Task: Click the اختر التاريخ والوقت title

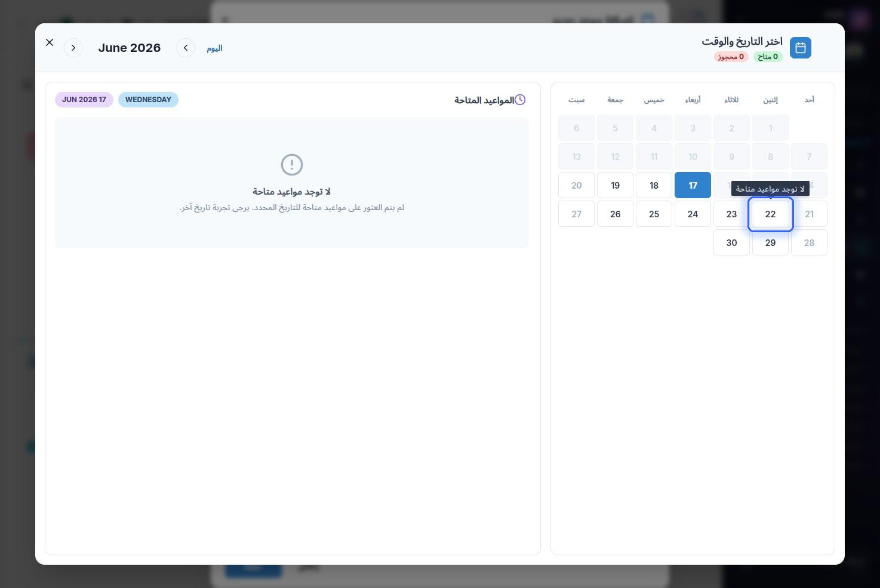Action: (742, 41)
